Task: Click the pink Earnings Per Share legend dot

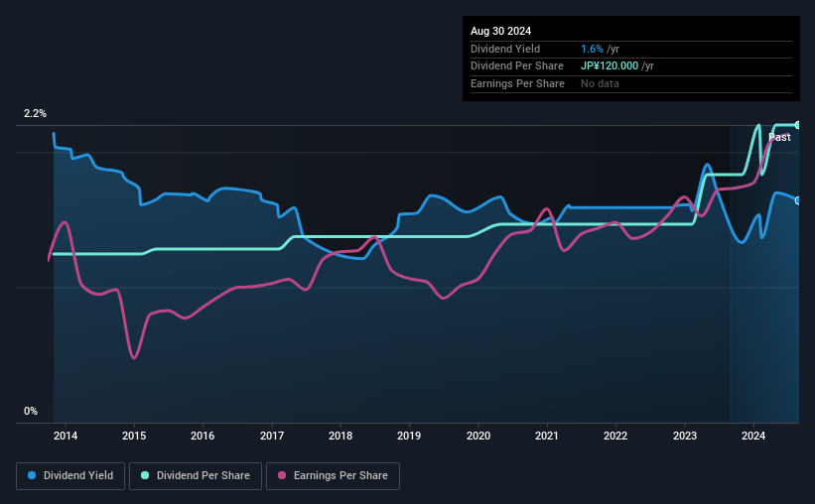Action: tap(282, 475)
